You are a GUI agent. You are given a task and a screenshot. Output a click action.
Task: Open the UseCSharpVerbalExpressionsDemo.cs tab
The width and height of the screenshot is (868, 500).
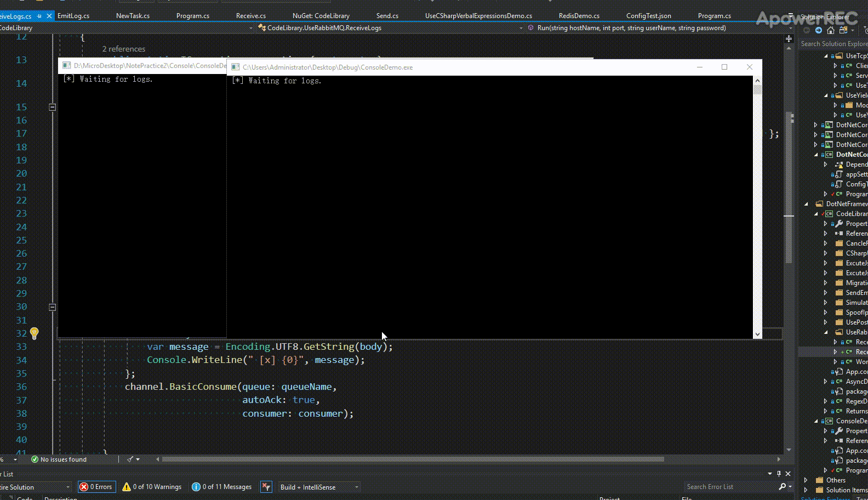coord(478,16)
